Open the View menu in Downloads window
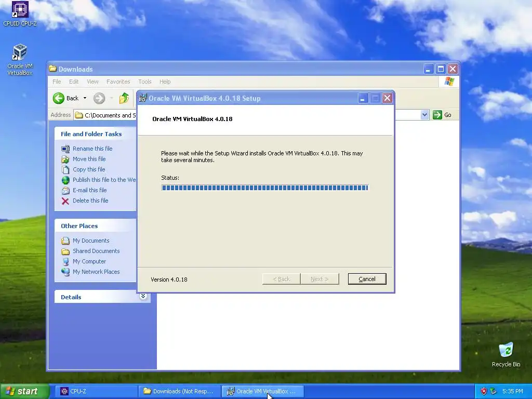The height and width of the screenshot is (399, 532). coord(92,82)
